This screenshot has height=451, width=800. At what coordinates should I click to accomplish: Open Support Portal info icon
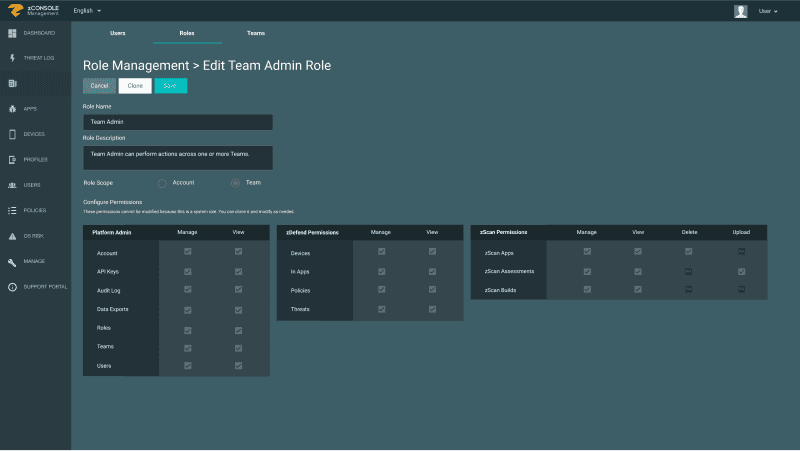pos(12,287)
